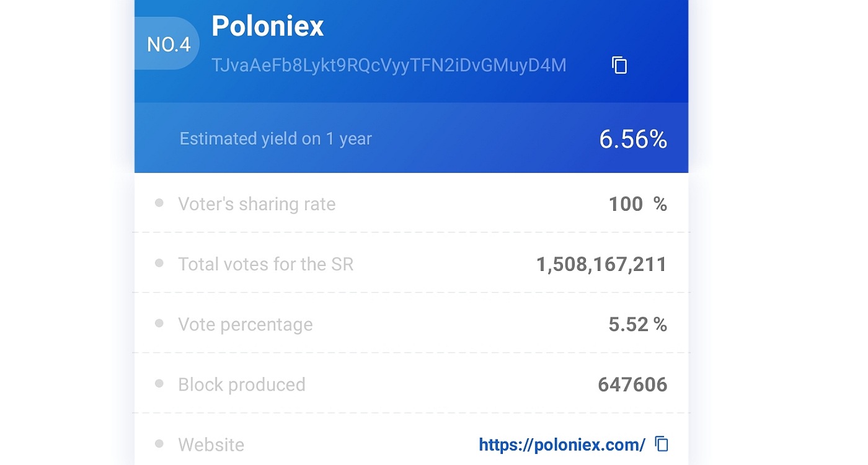Click the Website row label
This screenshot has height=465, width=868.
[211, 445]
